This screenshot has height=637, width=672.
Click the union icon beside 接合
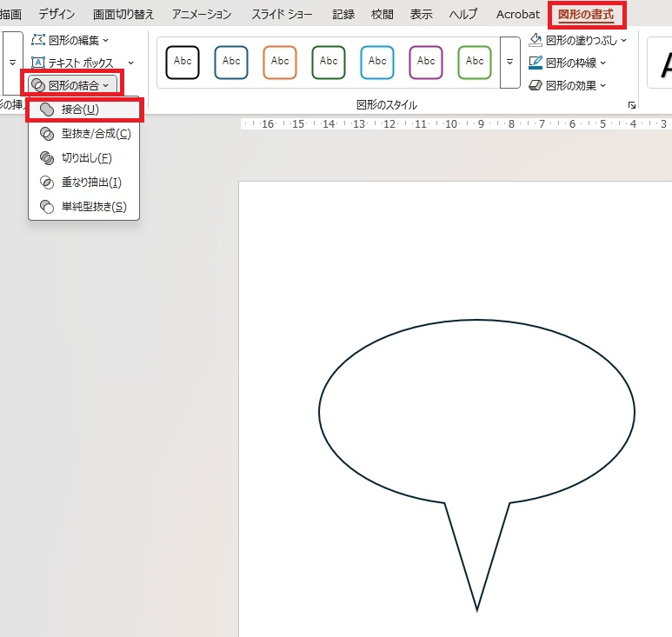point(47,109)
